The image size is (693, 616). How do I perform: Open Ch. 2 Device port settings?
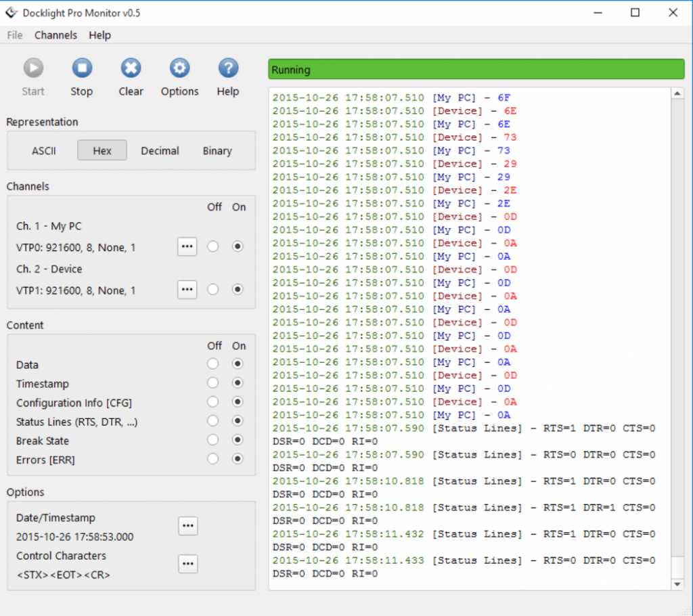tap(187, 289)
